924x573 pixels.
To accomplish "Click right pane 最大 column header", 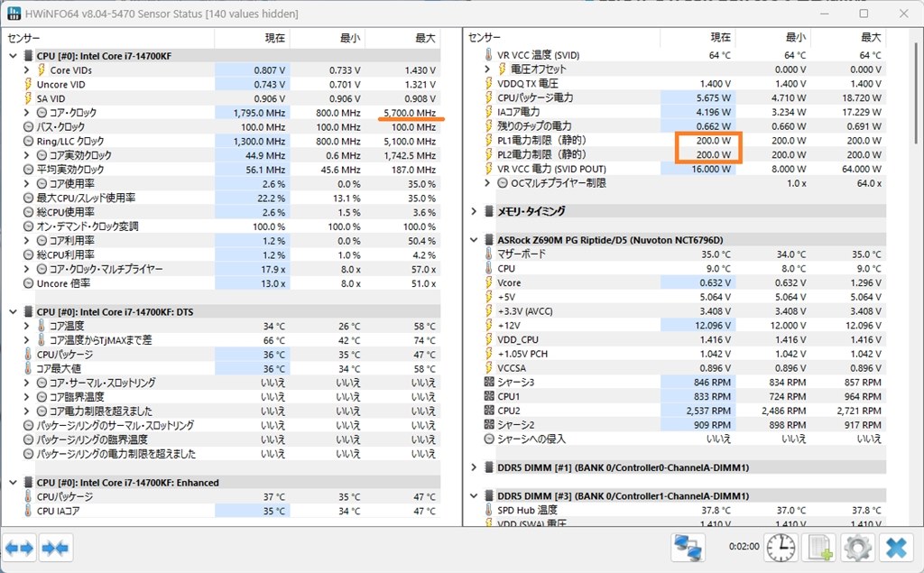I will [848, 38].
